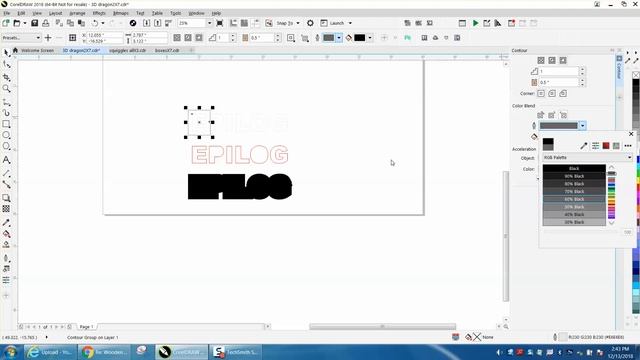Select the Artistic Media tool
This screenshot has width=640, height=360.
click(x=7, y=113)
